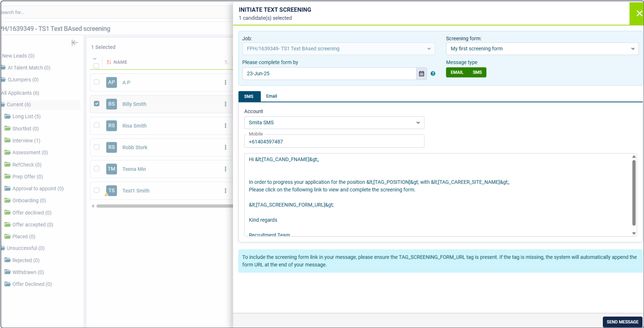Toggle the SMS message type button
644x328 pixels.
pos(477,72)
